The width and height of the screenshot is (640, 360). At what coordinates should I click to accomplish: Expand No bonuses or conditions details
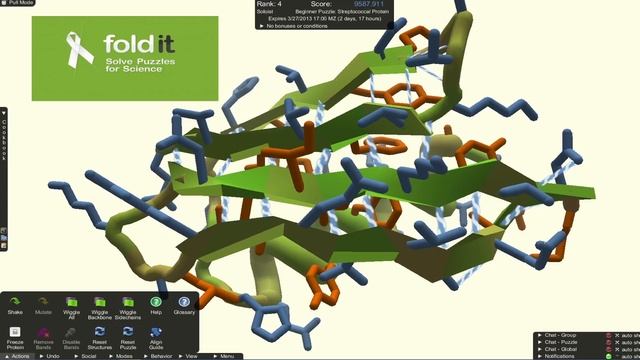(294, 26)
